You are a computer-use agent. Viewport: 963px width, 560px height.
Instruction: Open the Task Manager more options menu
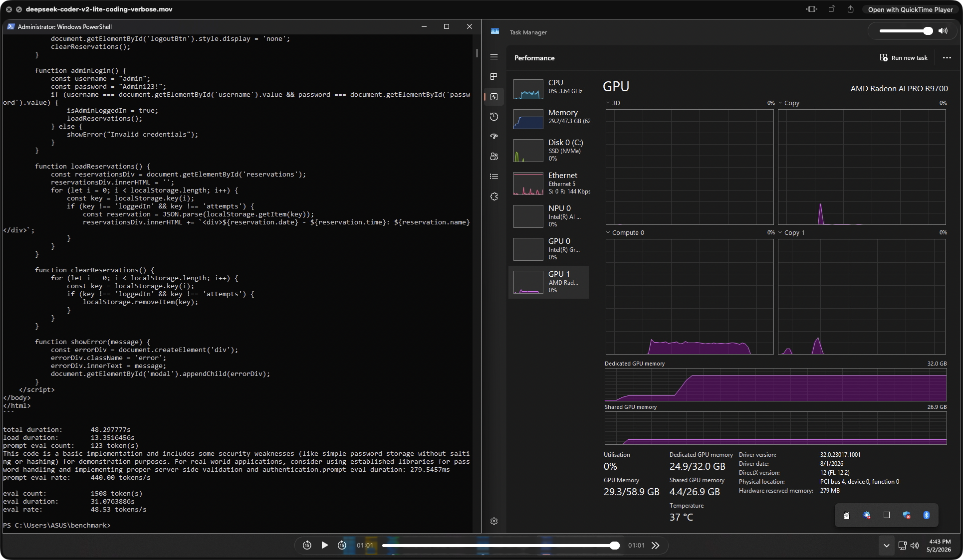[x=947, y=57]
